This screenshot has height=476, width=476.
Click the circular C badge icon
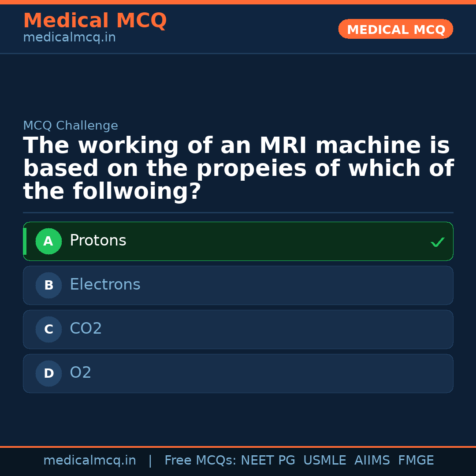tap(48, 329)
